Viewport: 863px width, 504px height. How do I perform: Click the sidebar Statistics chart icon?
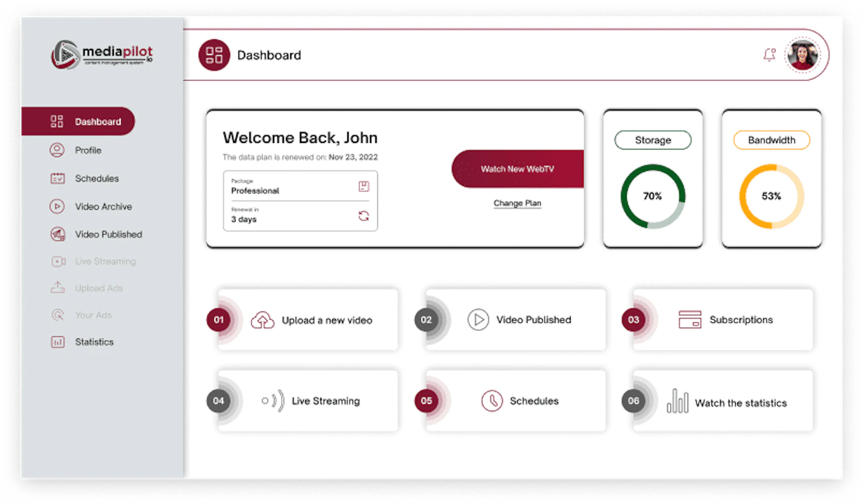tap(58, 342)
